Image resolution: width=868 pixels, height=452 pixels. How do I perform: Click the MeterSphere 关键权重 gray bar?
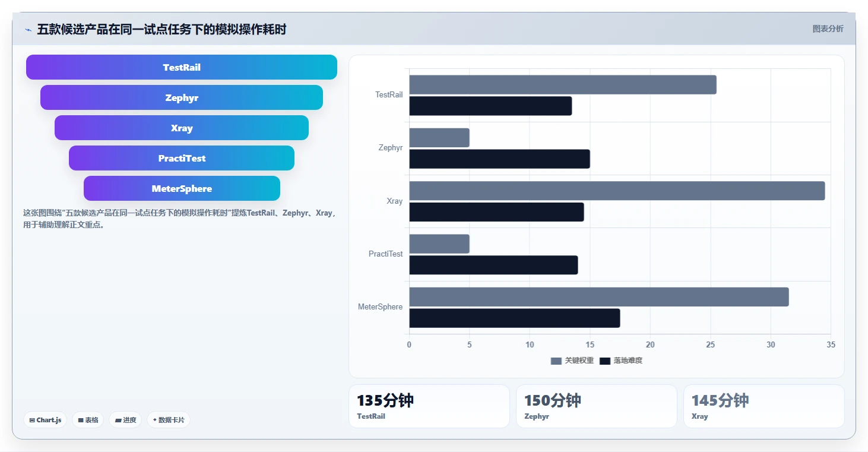tap(599, 297)
